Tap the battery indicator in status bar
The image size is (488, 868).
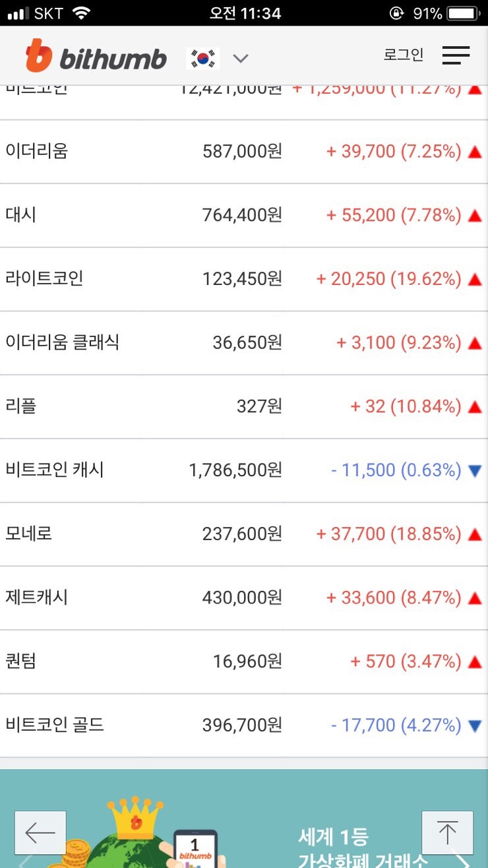tap(462, 12)
